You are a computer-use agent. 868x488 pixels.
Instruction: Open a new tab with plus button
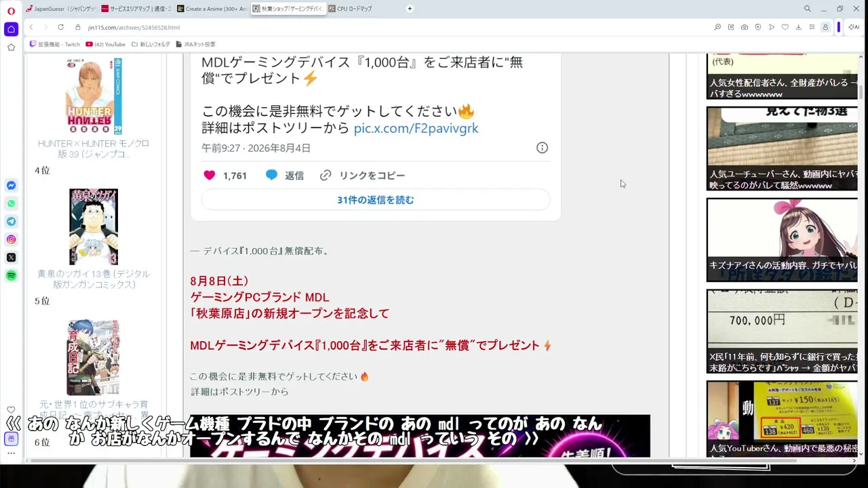click(410, 9)
